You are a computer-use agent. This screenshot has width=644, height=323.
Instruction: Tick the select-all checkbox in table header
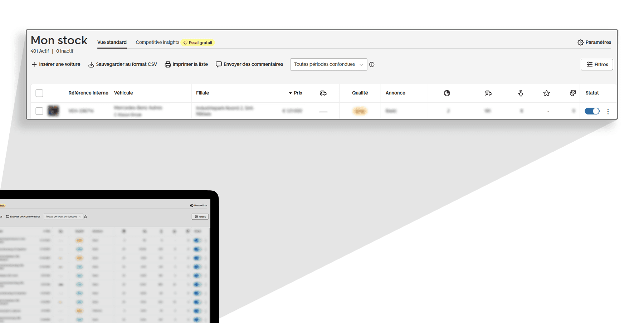[39, 93]
